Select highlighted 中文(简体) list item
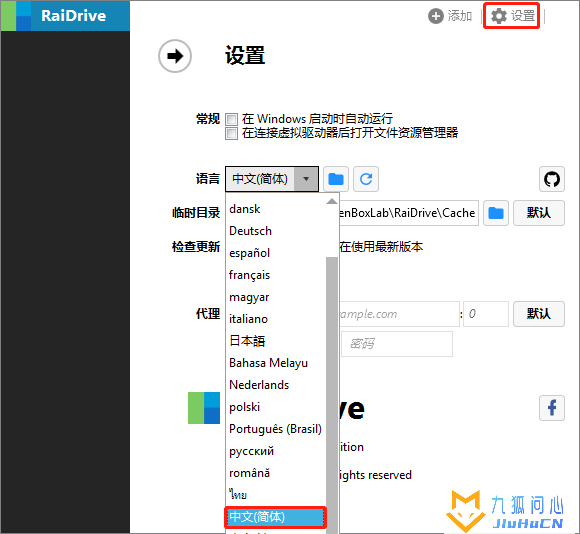The image size is (580, 534). (276, 517)
